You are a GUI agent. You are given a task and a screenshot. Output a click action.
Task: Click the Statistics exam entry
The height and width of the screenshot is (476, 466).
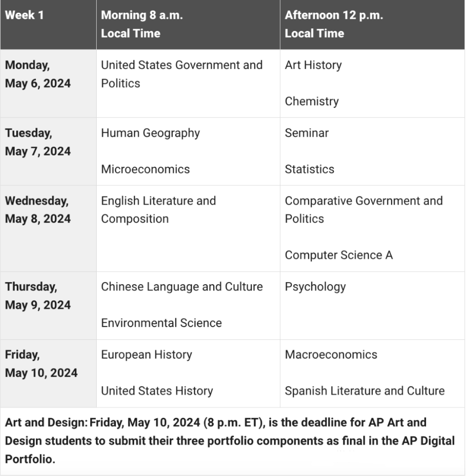pyautogui.click(x=309, y=169)
